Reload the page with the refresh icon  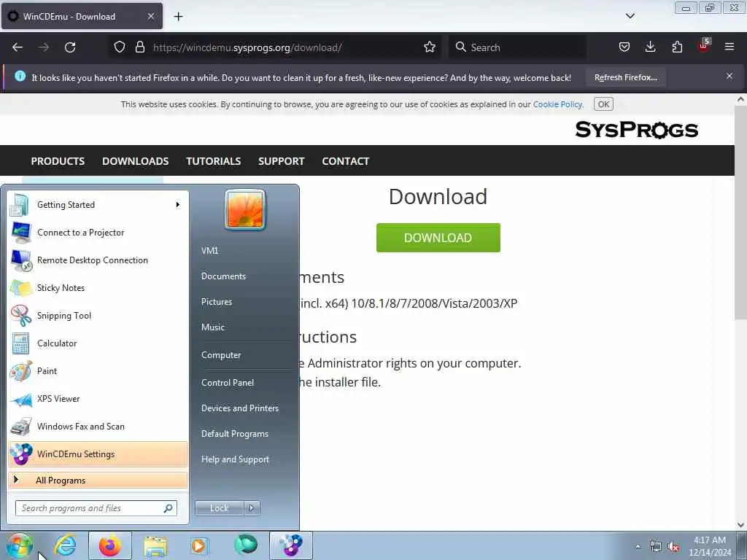(70, 47)
